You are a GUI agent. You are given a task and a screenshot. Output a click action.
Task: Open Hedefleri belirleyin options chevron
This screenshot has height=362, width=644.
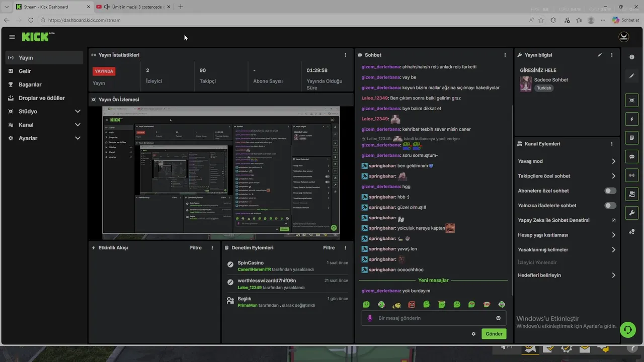tap(613, 275)
